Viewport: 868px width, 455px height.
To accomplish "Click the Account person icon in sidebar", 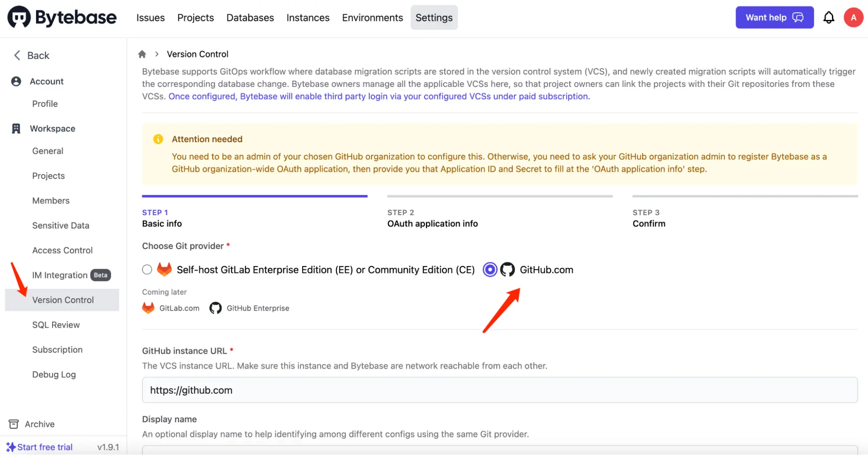I will pos(16,81).
